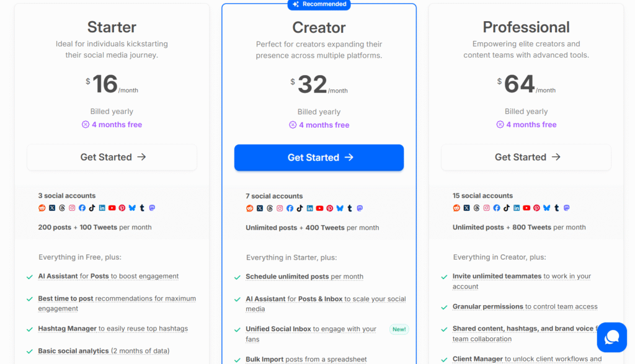Select the Bluesky butterfly icon under Creator
Screen dimensions: 635x364
coord(340,208)
